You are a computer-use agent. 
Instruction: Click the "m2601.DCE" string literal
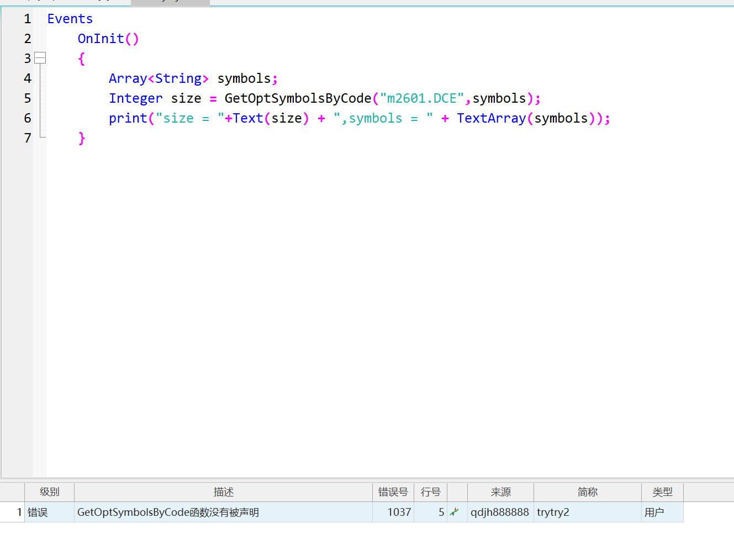click(x=422, y=98)
